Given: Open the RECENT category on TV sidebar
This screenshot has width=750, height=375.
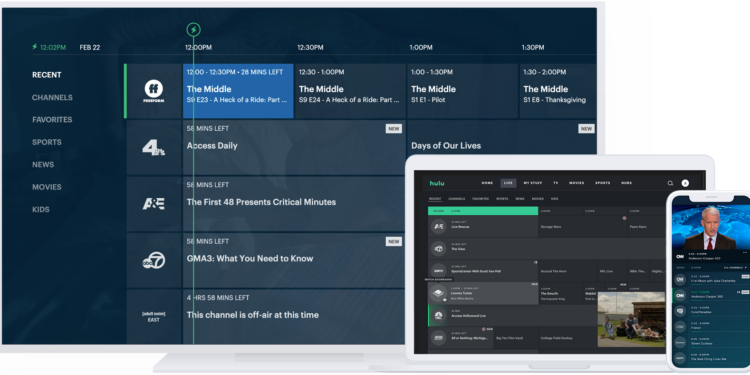Looking at the screenshot, I should click(47, 75).
